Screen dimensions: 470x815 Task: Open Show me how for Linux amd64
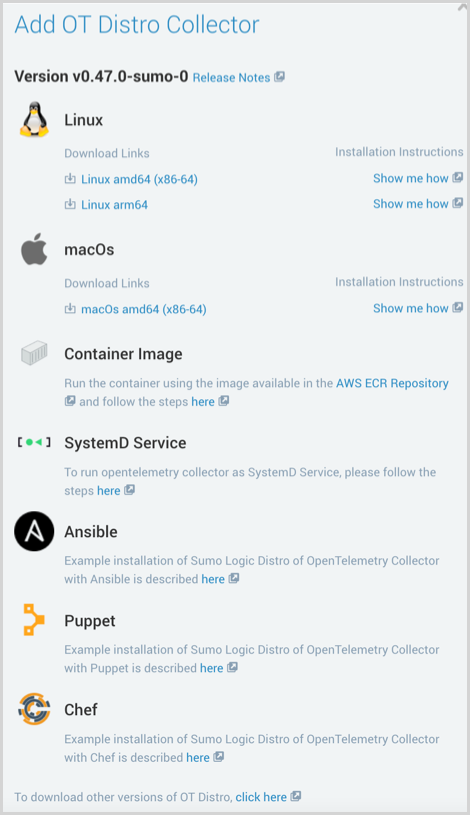pos(411,178)
